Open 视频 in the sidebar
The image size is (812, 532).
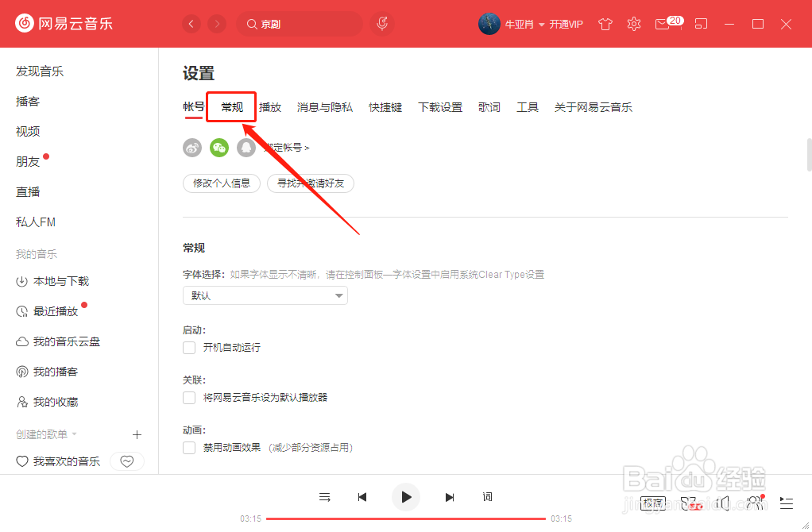(x=28, y=132)
